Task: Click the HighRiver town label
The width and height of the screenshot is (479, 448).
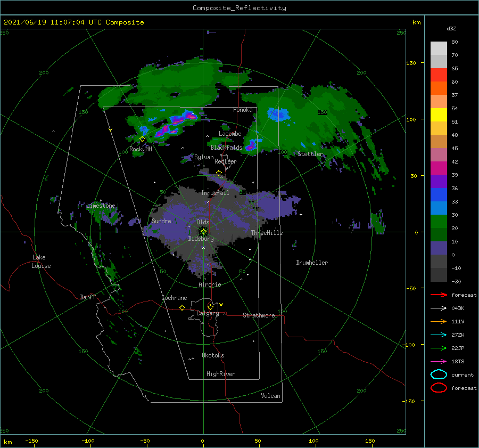Action: [221, 374]
